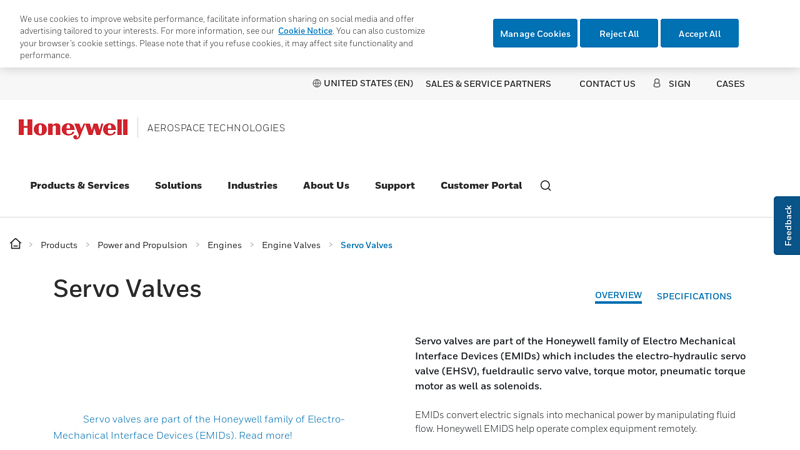Screen dimensions: 800x450
Task: Expand the Industries menu
Action: tap(252, 185)
